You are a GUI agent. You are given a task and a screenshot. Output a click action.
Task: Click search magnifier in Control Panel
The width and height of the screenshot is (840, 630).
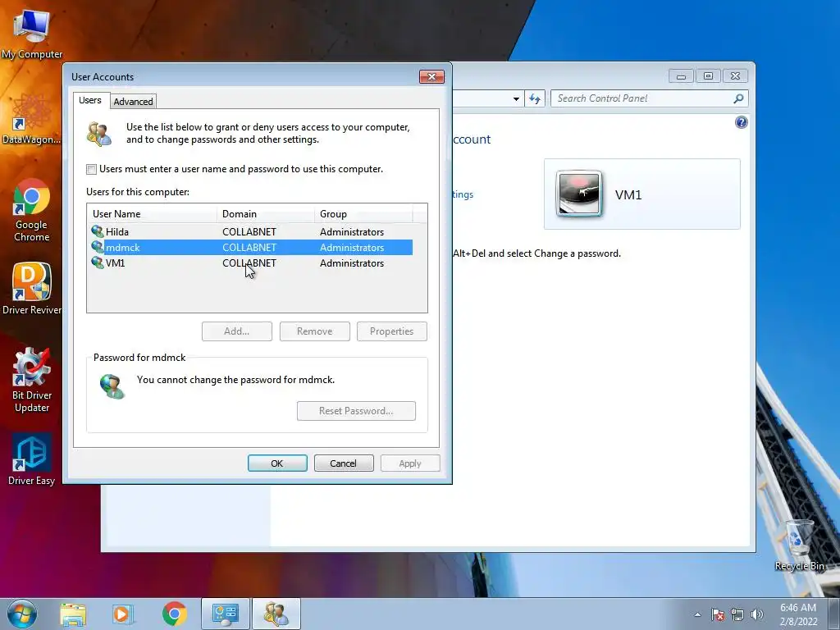coord(738,98)
